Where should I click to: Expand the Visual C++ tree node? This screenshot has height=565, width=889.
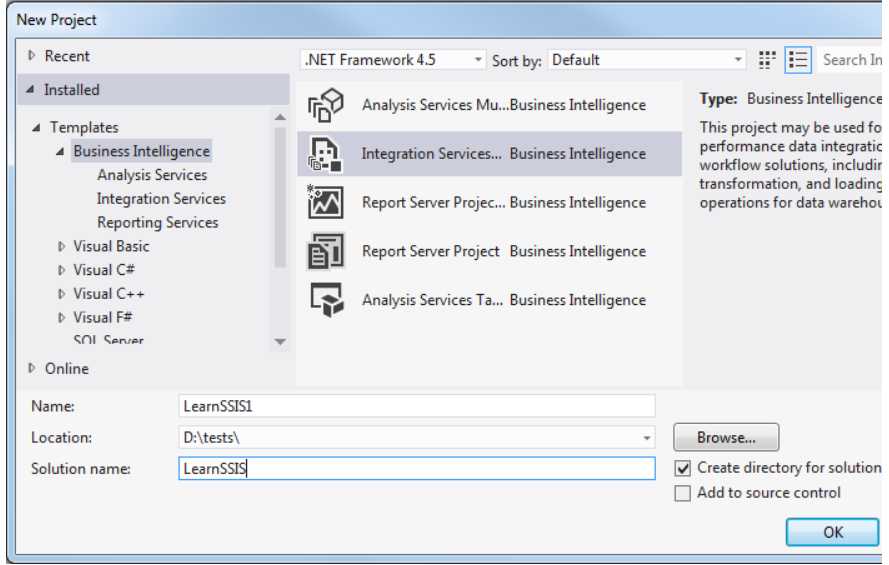click(x=61, y=294)
